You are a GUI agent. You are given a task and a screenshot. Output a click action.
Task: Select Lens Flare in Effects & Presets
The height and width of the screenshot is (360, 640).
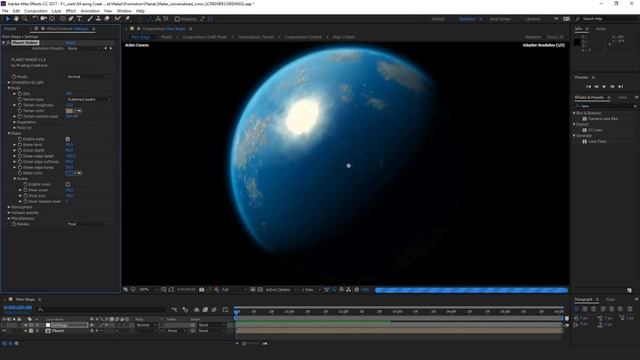(597, 142)
